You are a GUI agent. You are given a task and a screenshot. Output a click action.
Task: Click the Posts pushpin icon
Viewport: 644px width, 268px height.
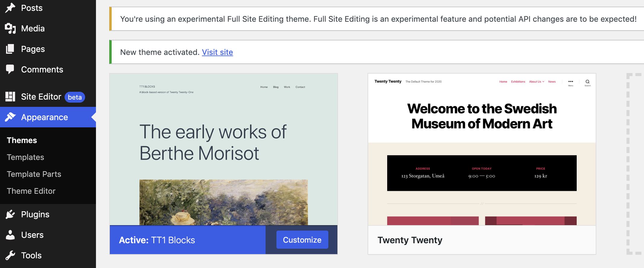(x=10, y=8)
